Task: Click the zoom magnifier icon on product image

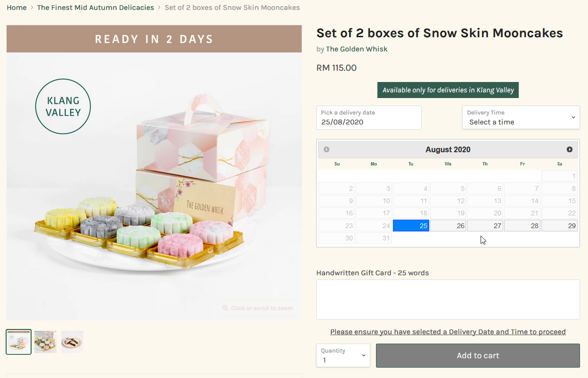Action: [225, 308]
